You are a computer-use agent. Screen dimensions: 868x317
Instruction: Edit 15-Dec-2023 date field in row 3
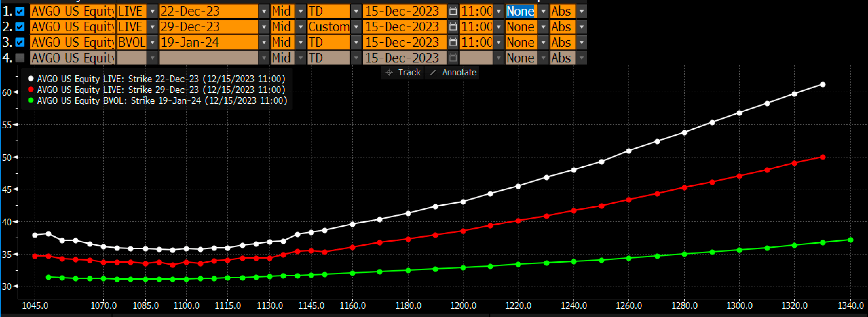405,42
